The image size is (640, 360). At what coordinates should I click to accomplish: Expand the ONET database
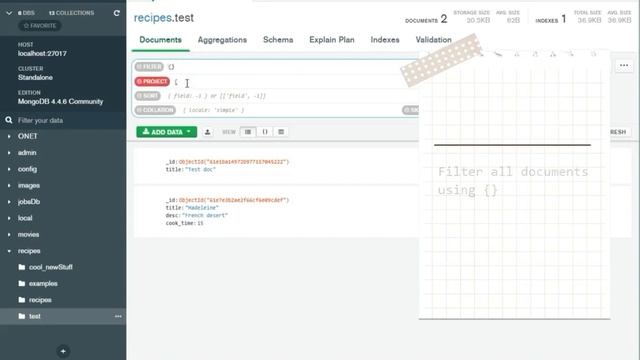click(x=9, y=136)
